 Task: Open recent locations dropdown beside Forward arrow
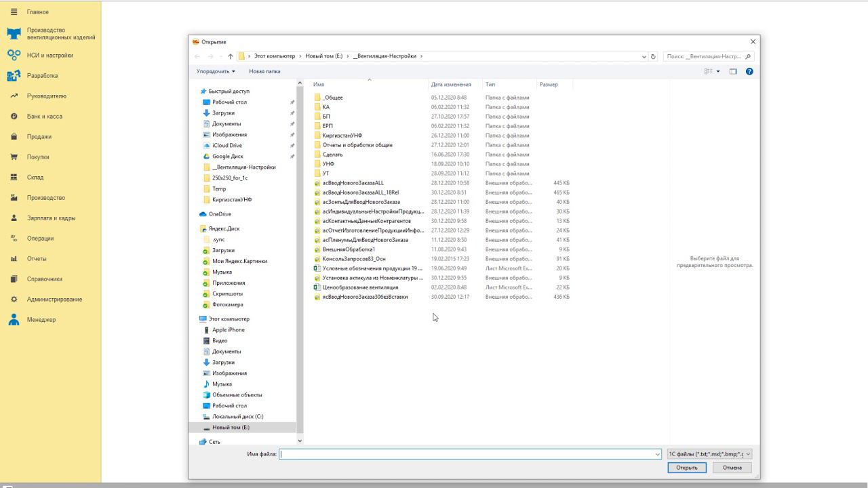click(220, 56)
